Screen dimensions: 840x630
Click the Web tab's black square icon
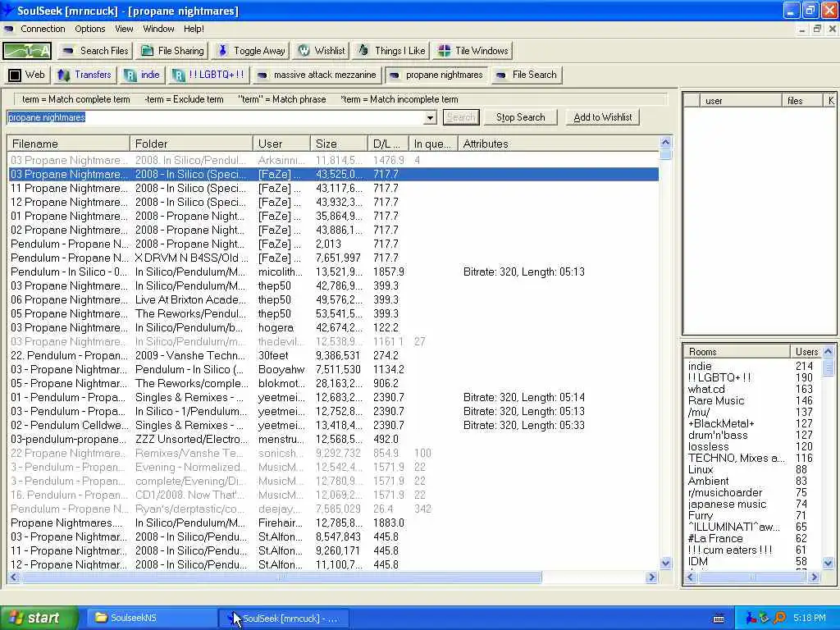coord(15,75)
